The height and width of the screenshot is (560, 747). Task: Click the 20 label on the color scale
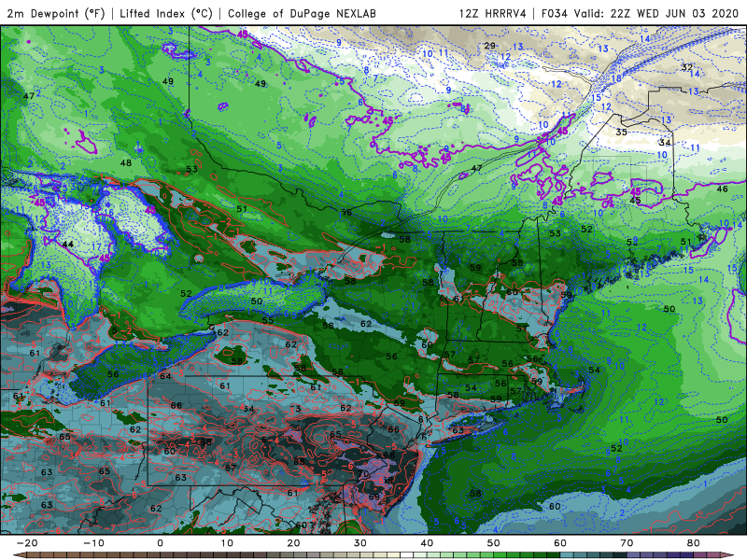293,543
